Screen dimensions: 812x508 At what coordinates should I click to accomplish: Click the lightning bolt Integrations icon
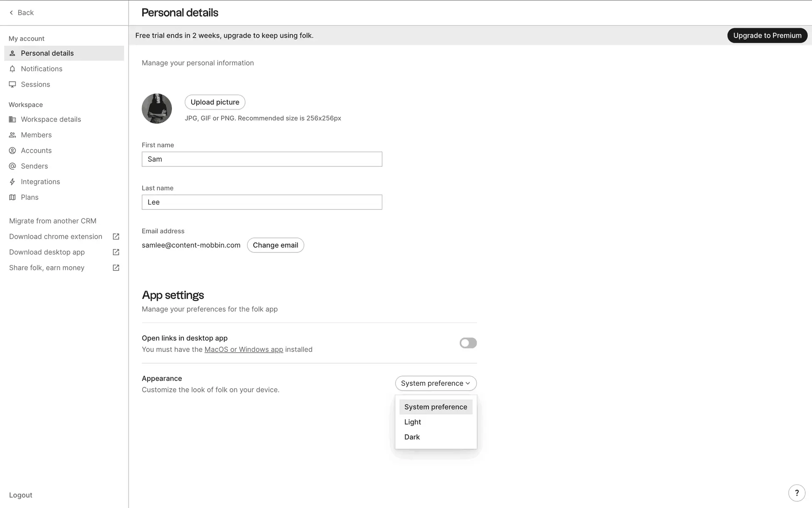pyautogui.click(x=12, y=182)
